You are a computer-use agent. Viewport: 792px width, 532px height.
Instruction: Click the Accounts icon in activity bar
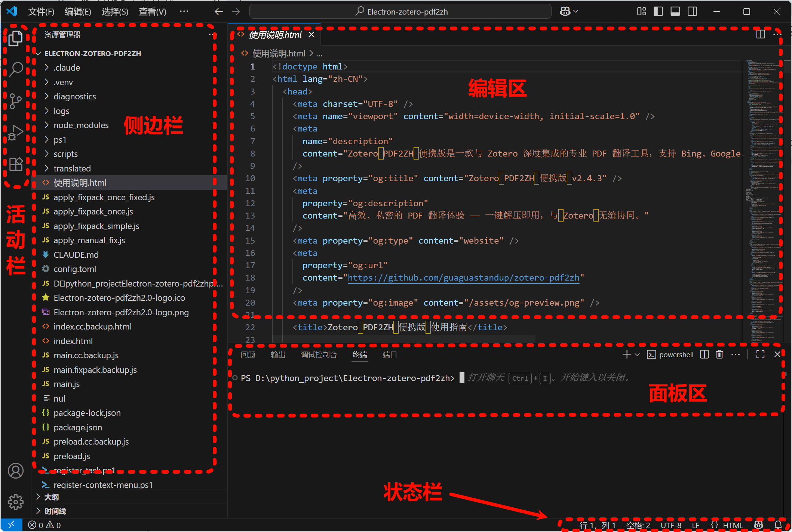(x=16, y=471)
